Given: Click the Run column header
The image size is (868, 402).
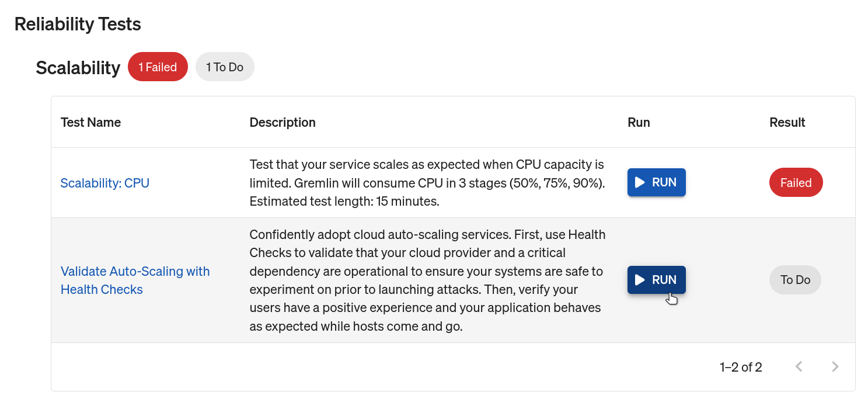Looking at the screenshot, I should (x=639, y=122).
